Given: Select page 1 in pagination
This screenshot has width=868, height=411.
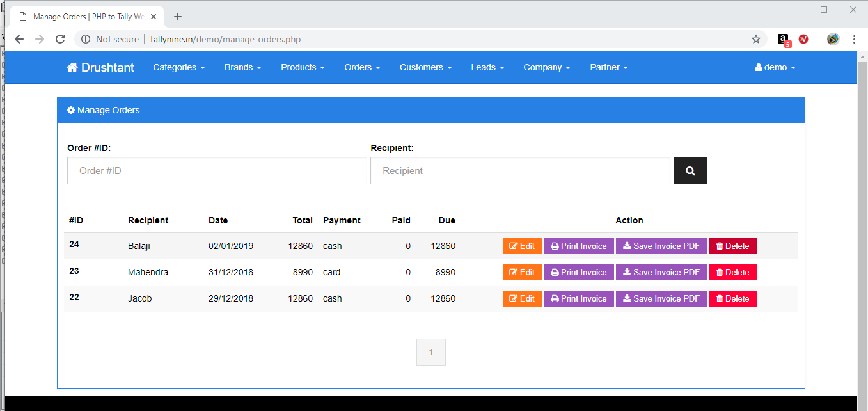Looking at the screenshot, I should 431,352.
